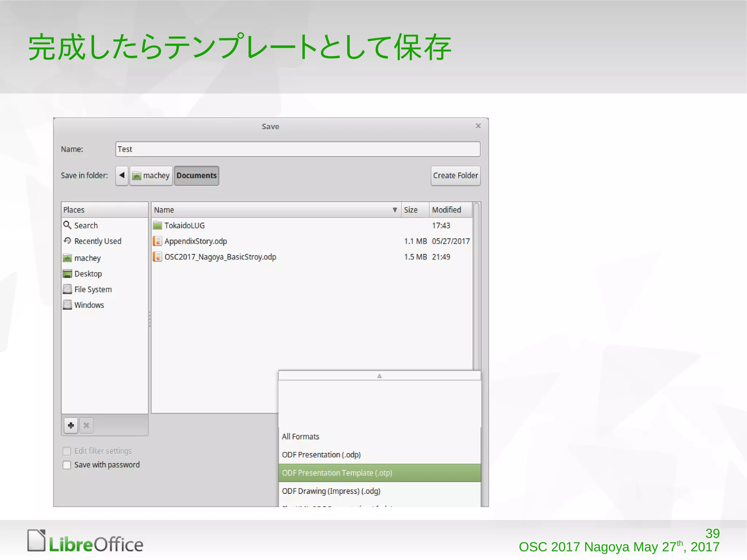Click the Documents path button

pyautogui.click(x=197, y=175)
